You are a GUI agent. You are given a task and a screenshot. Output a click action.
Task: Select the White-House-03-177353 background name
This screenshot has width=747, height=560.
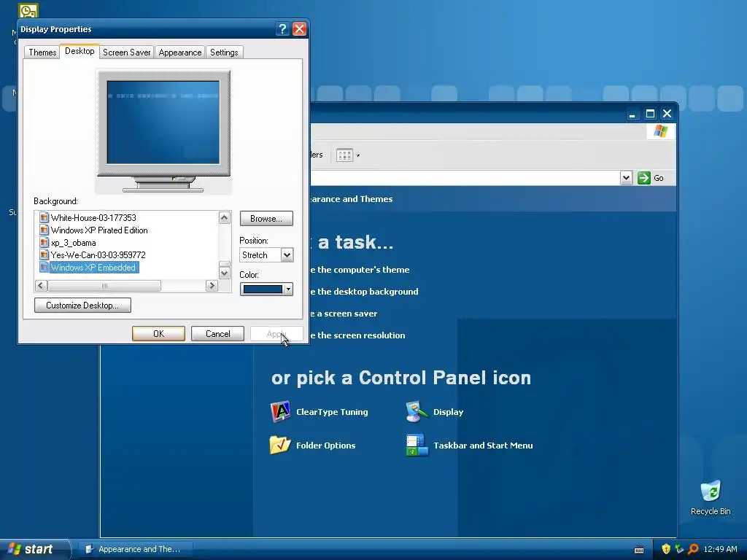(x=93, y=217)
